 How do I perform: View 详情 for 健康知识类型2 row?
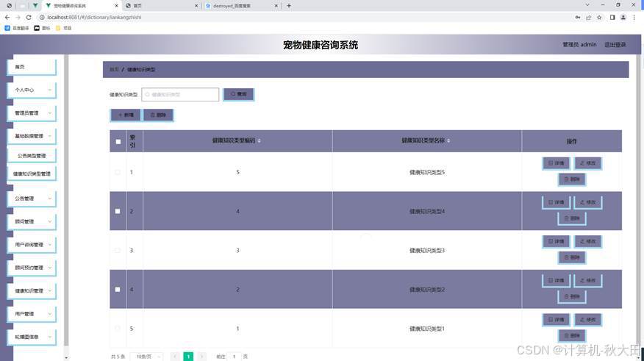pyautogui.click(x=556, y=280)
